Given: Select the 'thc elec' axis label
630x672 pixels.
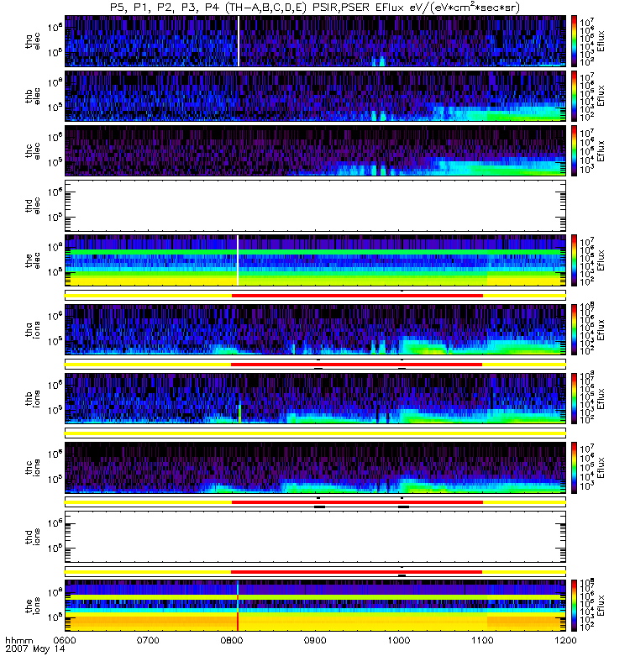Looking at the screenshot, I should pos(32,151).
